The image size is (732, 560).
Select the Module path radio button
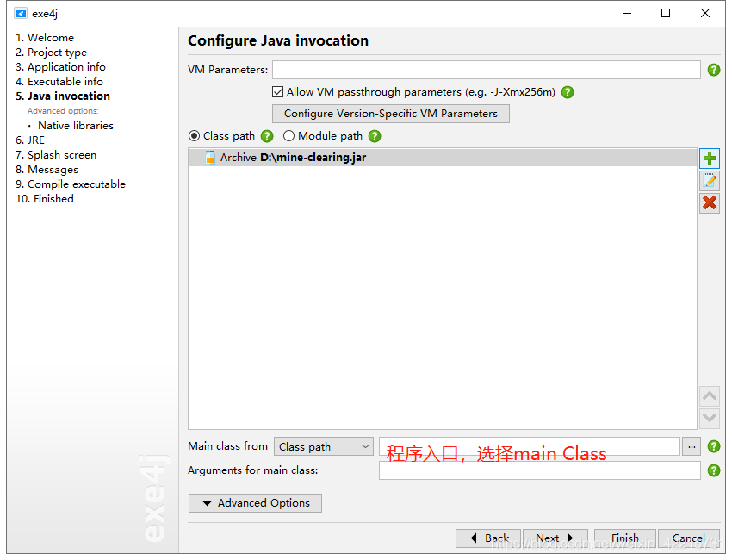(x=288, y=136)
